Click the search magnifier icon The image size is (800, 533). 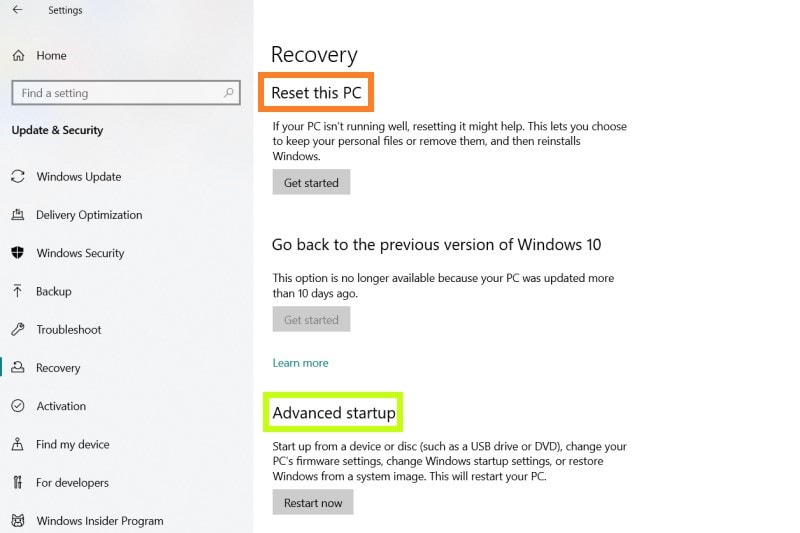pyautogui.click(x=229, y=92)
